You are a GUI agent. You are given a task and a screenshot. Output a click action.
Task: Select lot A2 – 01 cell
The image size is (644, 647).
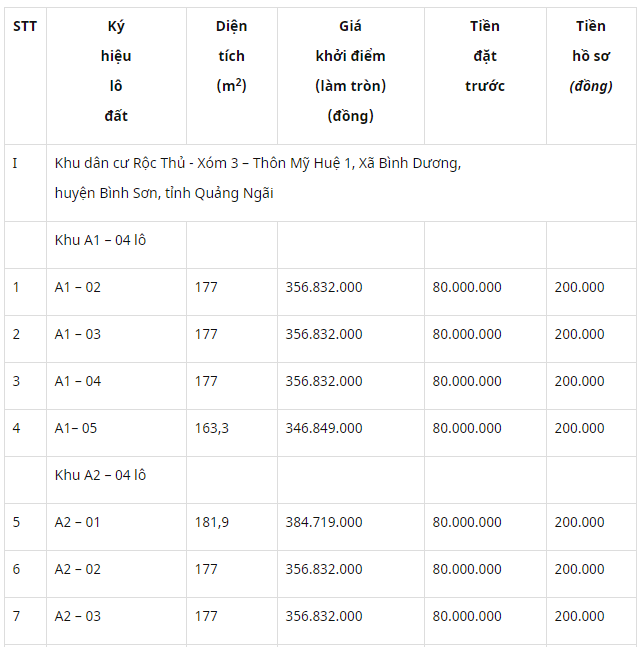click(x=78, y=522)
